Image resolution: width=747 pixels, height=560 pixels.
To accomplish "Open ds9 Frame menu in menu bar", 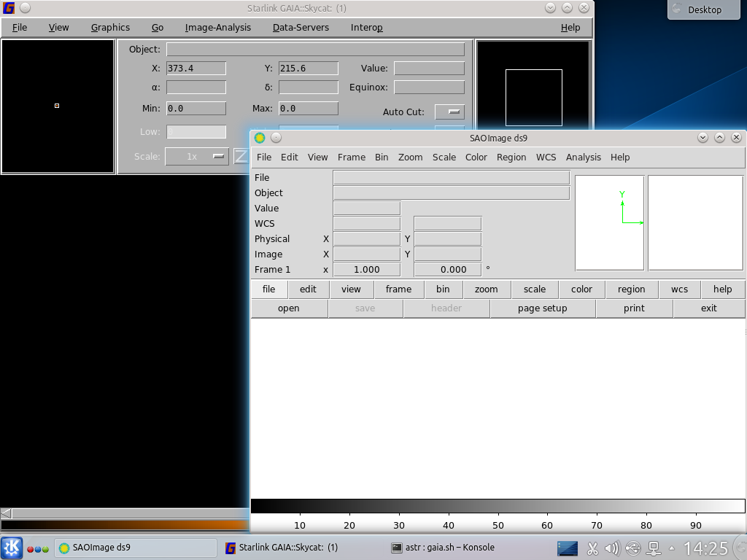I will [x=352, y=157].
